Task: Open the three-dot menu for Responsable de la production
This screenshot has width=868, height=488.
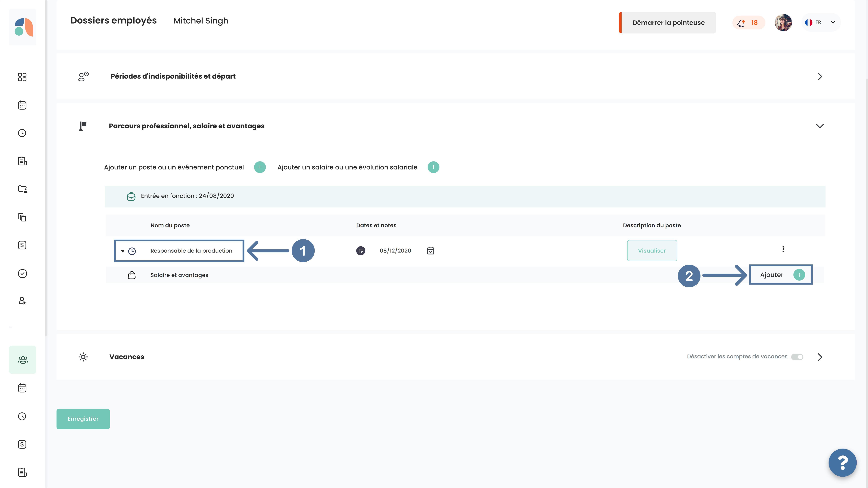Action: pos(783,249)
